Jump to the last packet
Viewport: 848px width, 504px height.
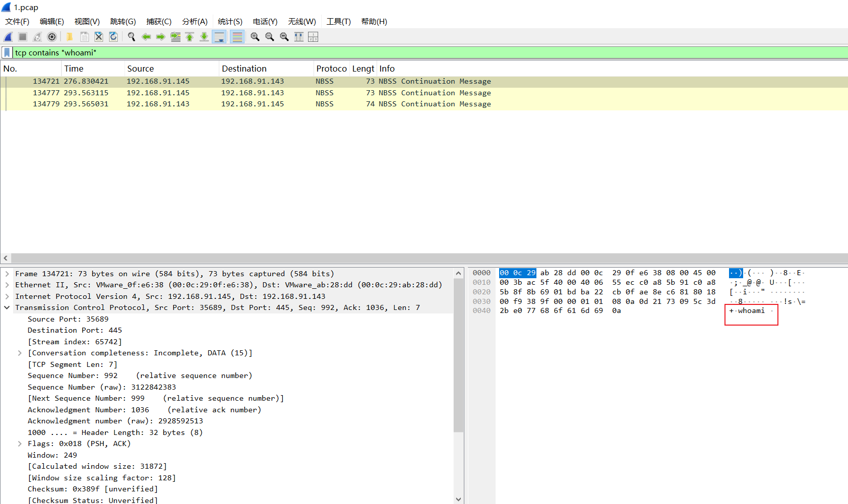(204, 37)
